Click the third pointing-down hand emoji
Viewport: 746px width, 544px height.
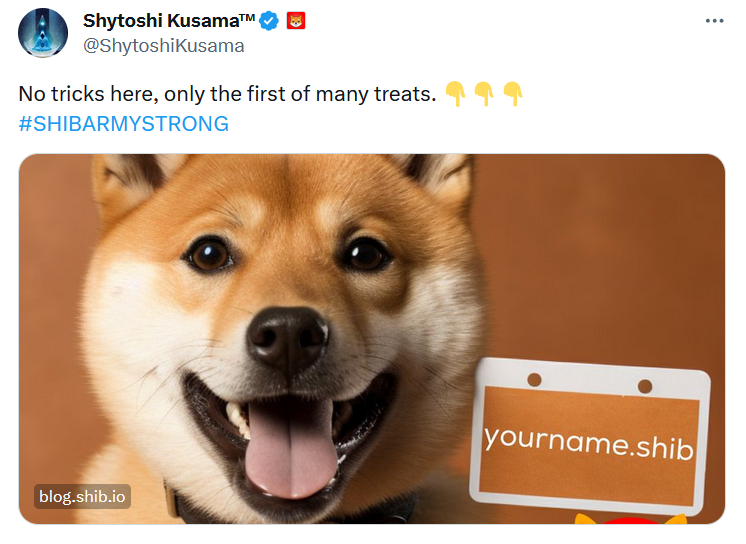pos(513,94)
